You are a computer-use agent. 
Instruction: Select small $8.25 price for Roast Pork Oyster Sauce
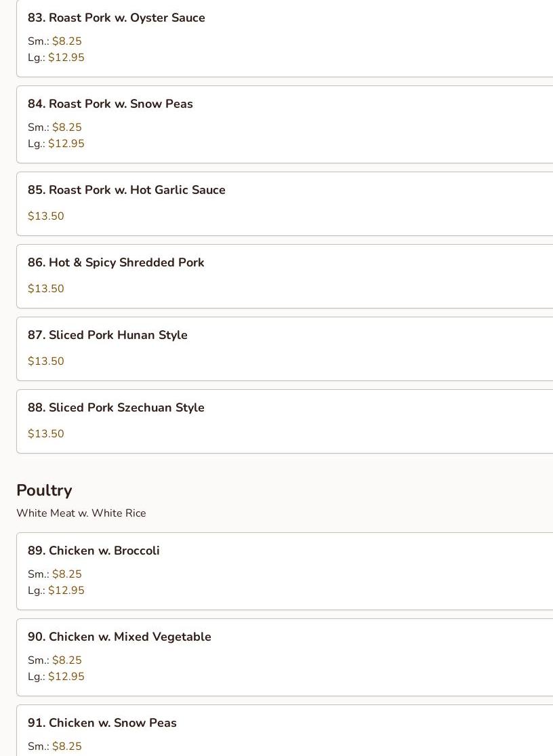(x=66, y=41)
